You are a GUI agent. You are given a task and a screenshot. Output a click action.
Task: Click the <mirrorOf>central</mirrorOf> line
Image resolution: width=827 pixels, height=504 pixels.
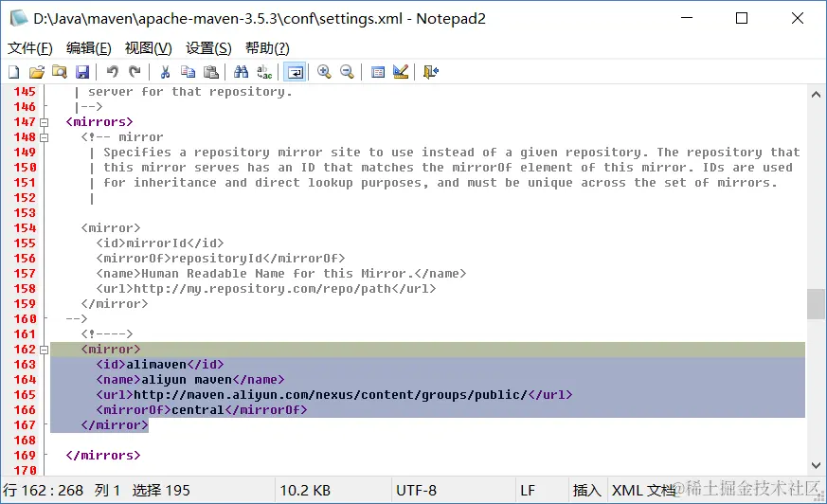click(x=202, y=410)
